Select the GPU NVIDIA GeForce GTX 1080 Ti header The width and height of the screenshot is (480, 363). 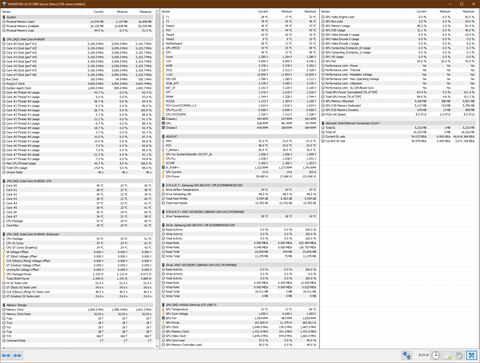pos(239,305)
